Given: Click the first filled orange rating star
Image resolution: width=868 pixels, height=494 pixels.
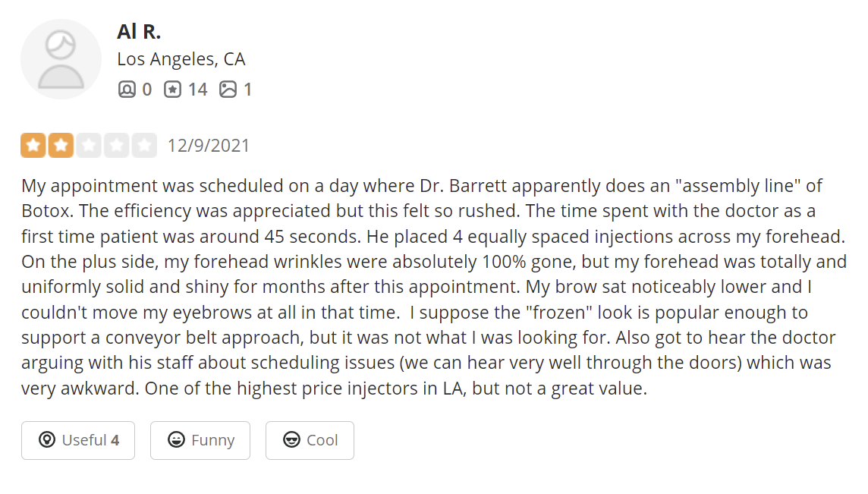Looking at the screenshot, I should [33, 145].
